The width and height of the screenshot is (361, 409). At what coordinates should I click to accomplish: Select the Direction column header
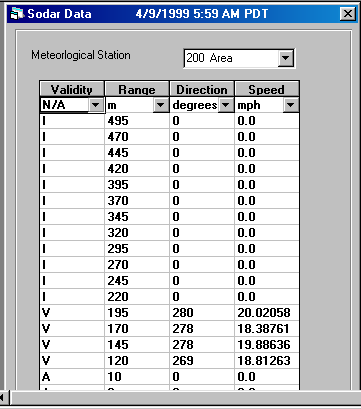(x=202, y=89)
